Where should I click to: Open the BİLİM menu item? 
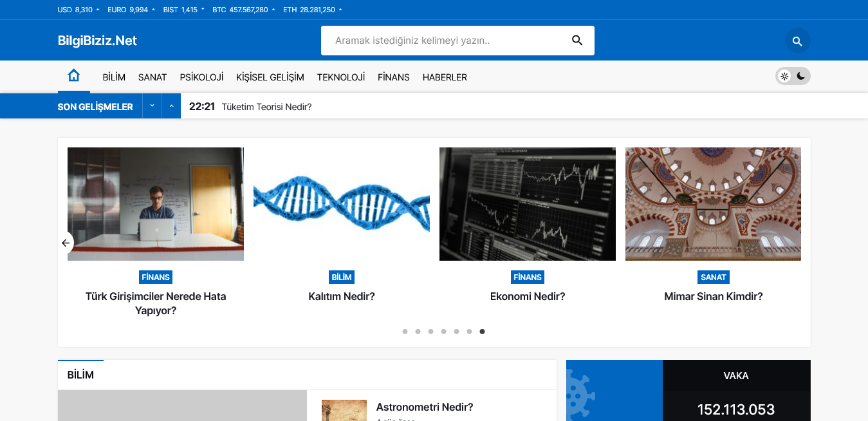[x=114, y=77]
